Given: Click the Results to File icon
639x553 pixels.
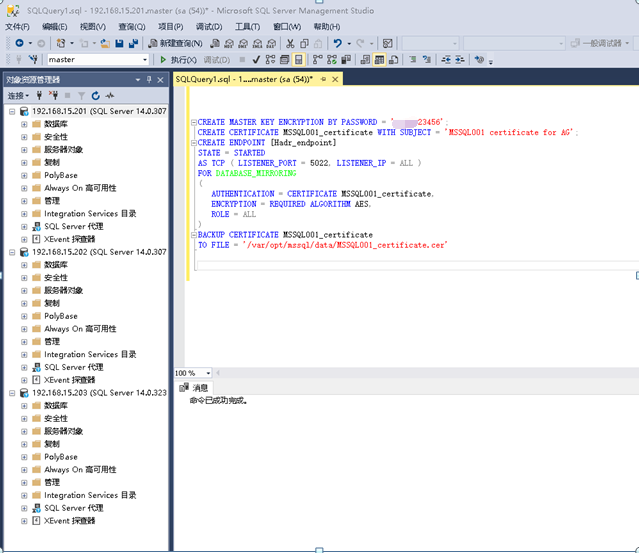Looking at the screenshot, I should click(393, 59).
